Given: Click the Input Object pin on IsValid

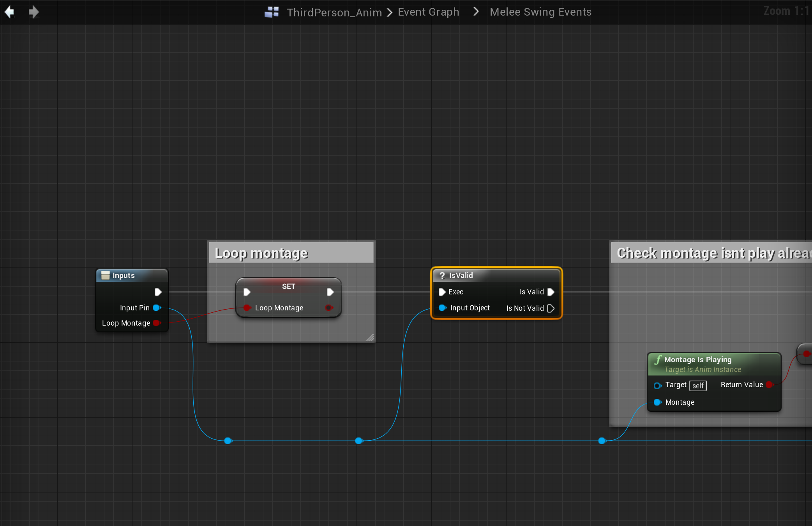Looking at the screenshot, I should pyautogui.click(x=442, y=308).
